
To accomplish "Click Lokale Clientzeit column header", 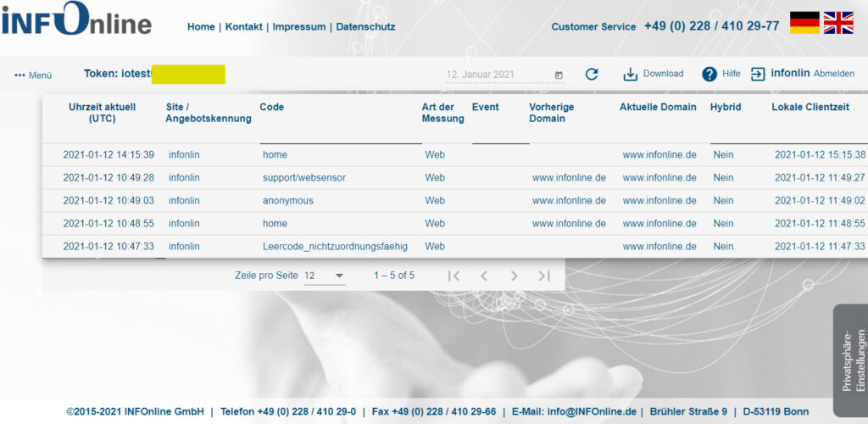I will [810, 108].
